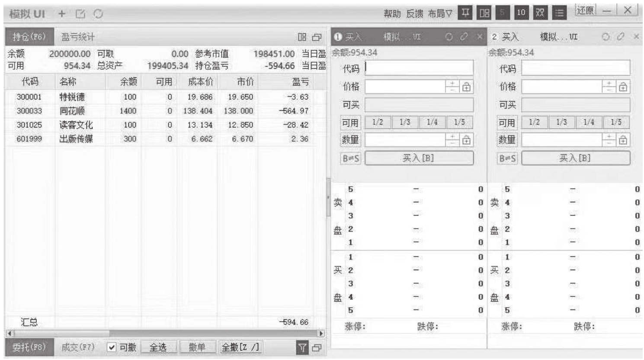Screen dimensions: 644x360
Task: Click the 还原 restore button
Action: click(x=585, y=10)
